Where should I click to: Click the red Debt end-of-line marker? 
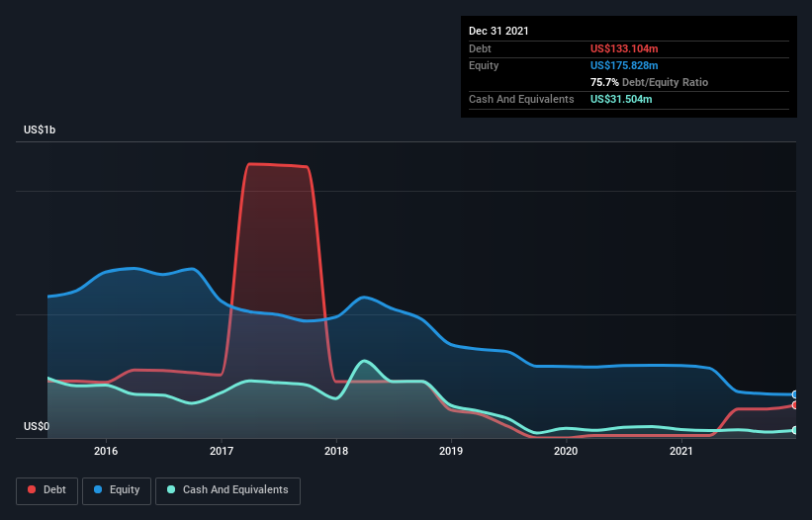795,405
